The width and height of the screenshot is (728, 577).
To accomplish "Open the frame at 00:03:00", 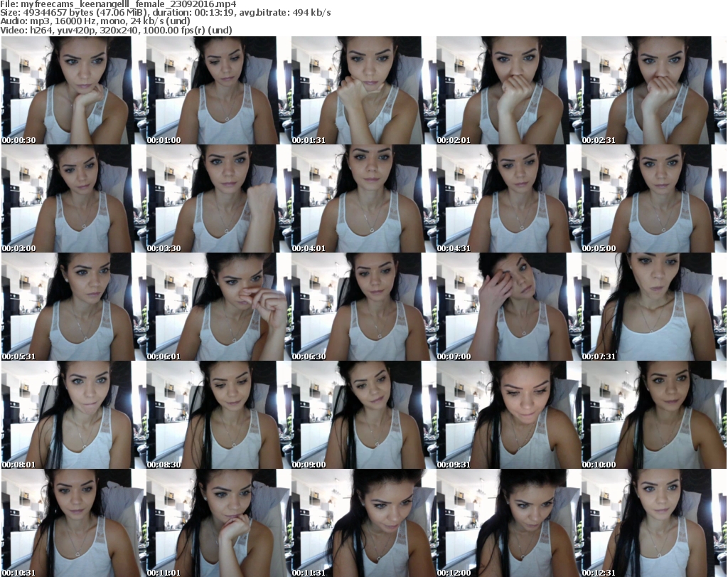I will coord(74,199).
